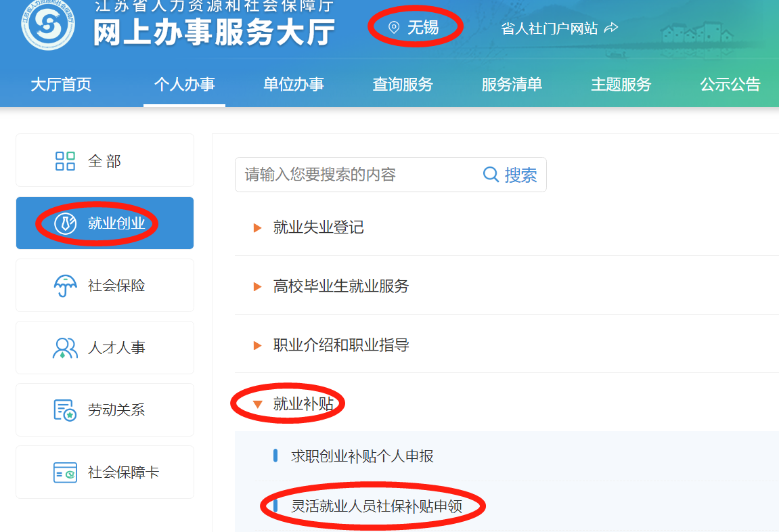
Task: Select the 社会保险 sidebar category
Action: (x=105, y=285)
